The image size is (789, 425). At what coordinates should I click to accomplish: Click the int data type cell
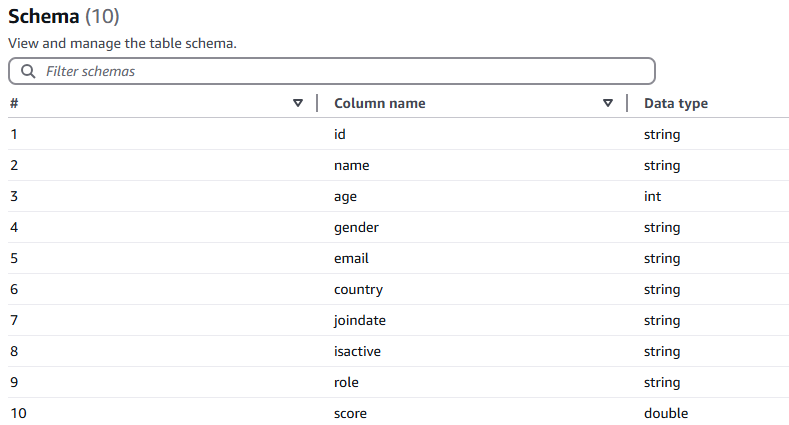[652, 196]
